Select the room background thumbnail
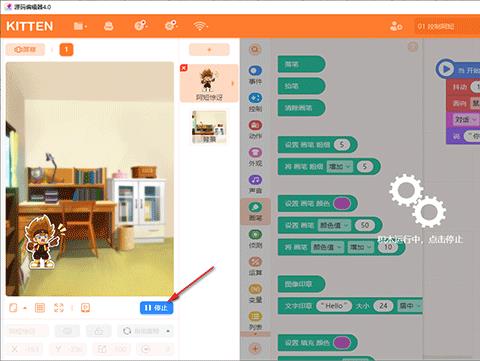Image resolution: width=480 pixels, height=361 pixels. coord(209,127)
